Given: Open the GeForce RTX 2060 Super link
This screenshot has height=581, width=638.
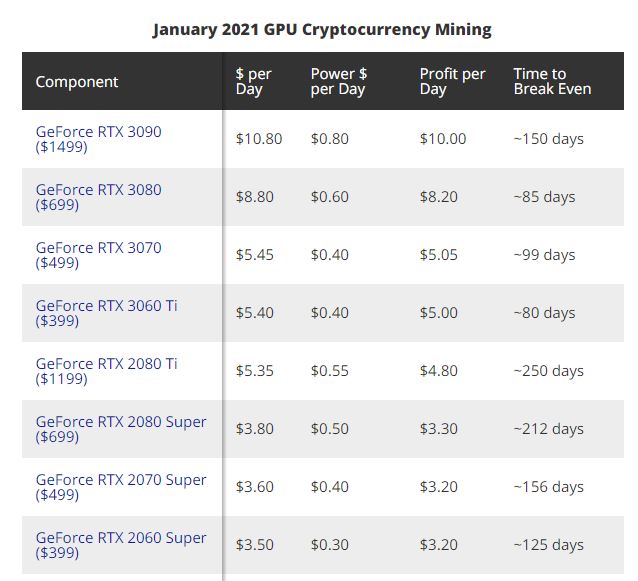Looking at the screenshot, I should click(121, 545).
